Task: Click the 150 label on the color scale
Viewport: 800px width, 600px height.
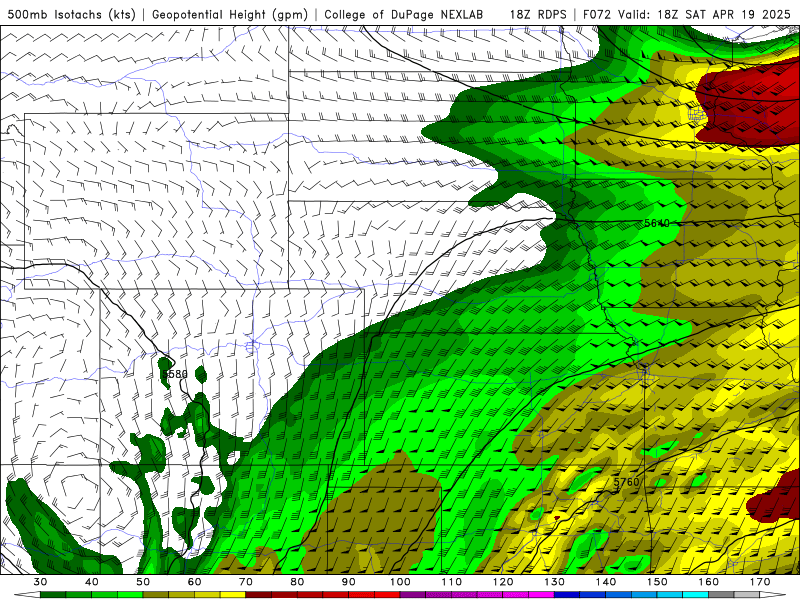Action: point(657,582)
